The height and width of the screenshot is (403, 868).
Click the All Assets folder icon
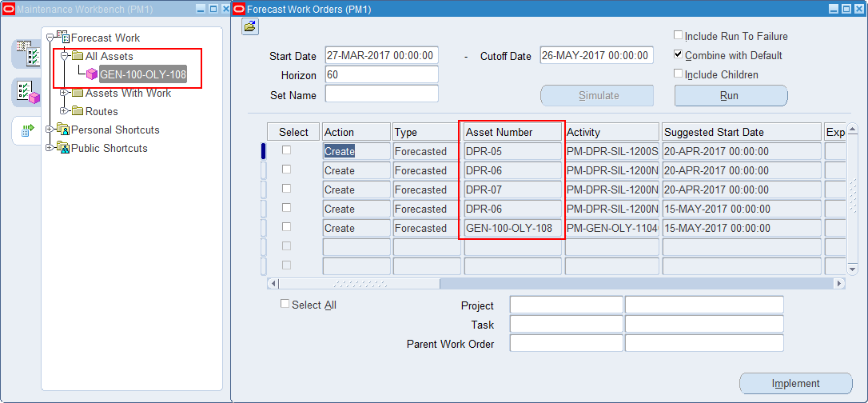click(x=77, y=56)
